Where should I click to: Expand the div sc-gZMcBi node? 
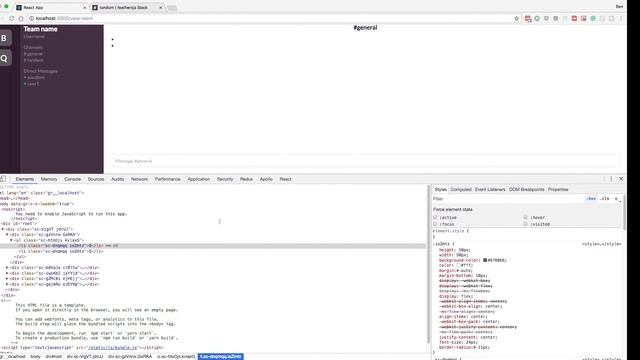pyautogui.click(x=7, y=279)
